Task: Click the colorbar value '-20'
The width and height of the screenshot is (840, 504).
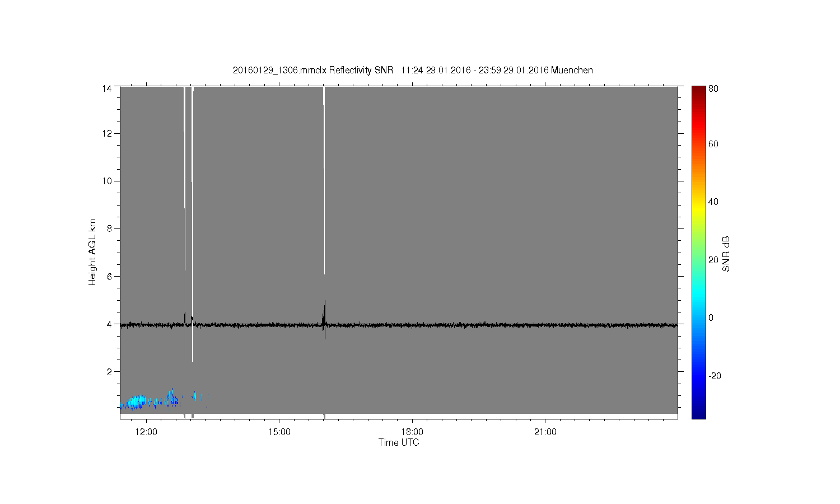Action: pos(715,376)
